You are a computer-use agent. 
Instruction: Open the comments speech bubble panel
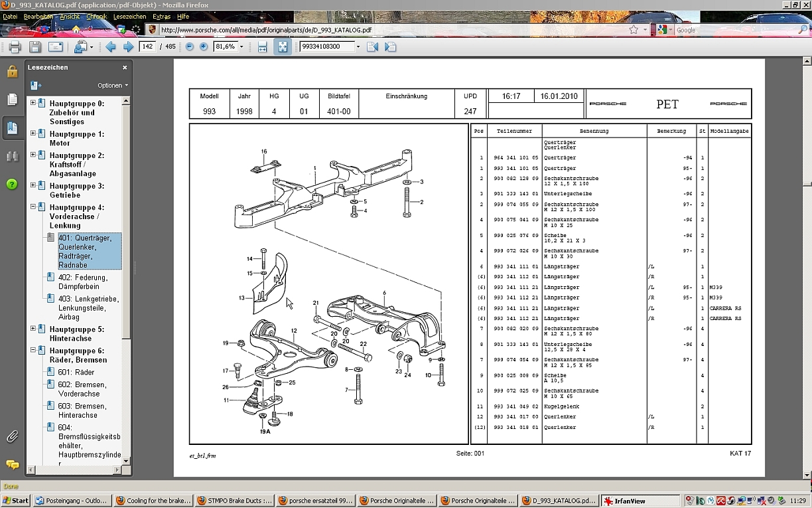(x=13, y=464)
